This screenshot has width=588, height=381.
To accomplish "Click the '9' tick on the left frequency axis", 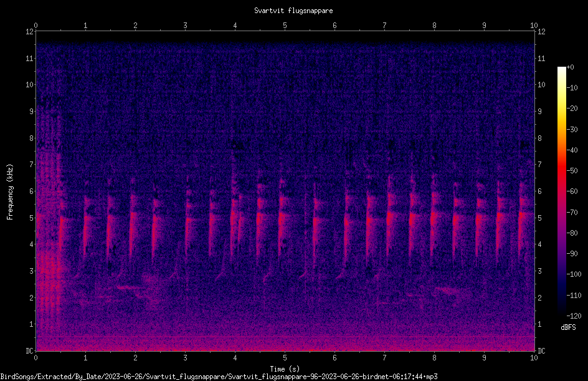I will coord(31,112).
